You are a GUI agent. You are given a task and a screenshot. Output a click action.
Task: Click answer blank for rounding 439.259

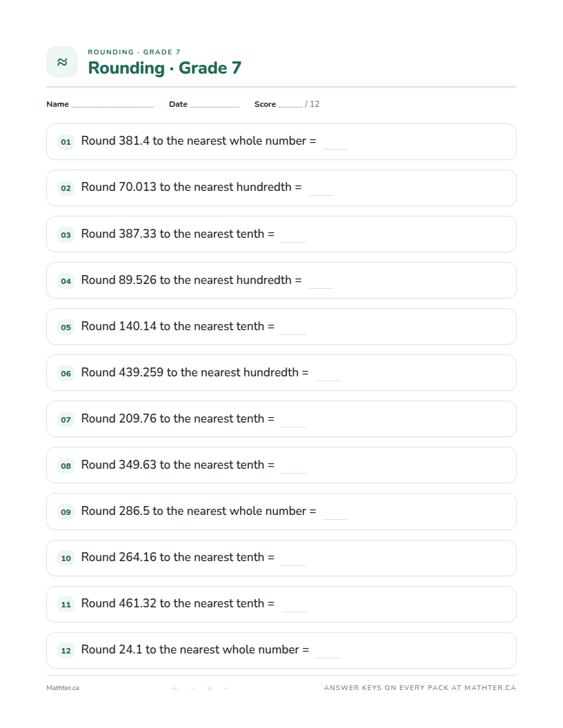328,376
